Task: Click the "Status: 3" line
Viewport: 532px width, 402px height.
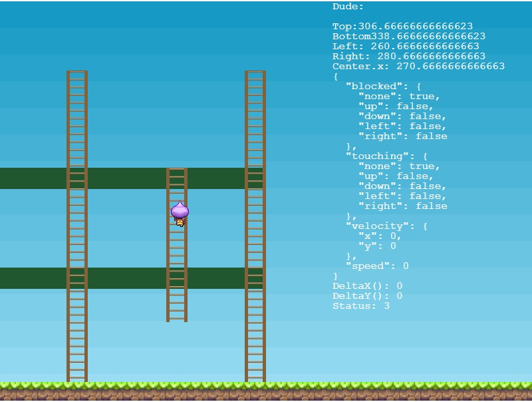Action: [361, 306]
